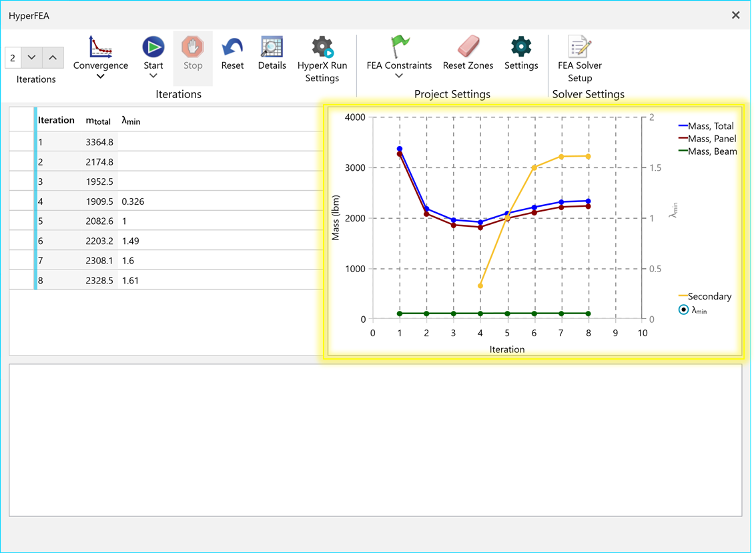This screenshot has height=553, width=756.
Task: Open the Convergence plot icon
Action: coord(100,47)
